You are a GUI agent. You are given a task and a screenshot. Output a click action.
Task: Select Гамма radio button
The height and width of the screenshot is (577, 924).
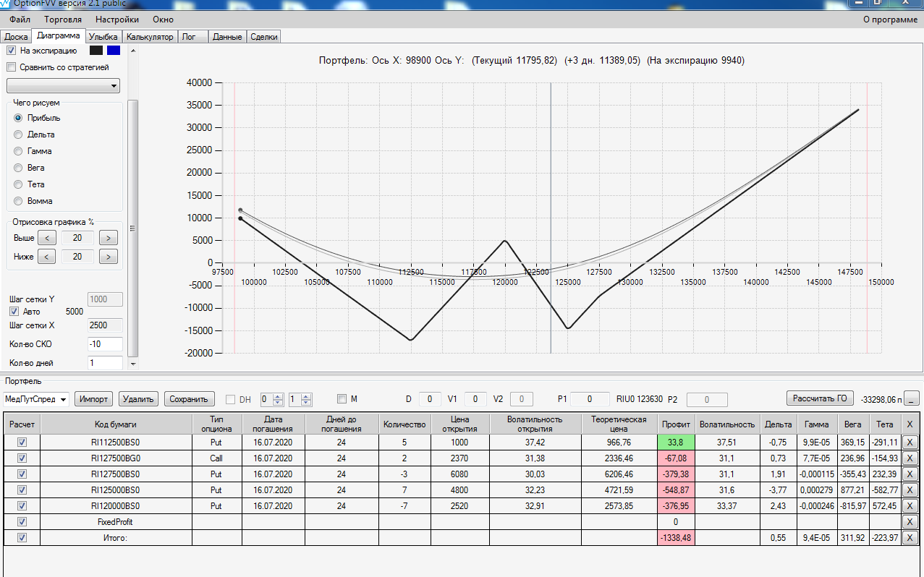[x=18, y=151]
